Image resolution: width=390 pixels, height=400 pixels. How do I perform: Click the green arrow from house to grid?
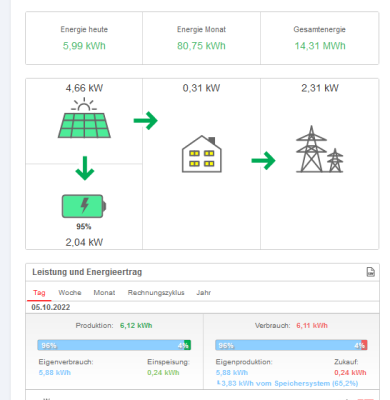pos(263,161)
